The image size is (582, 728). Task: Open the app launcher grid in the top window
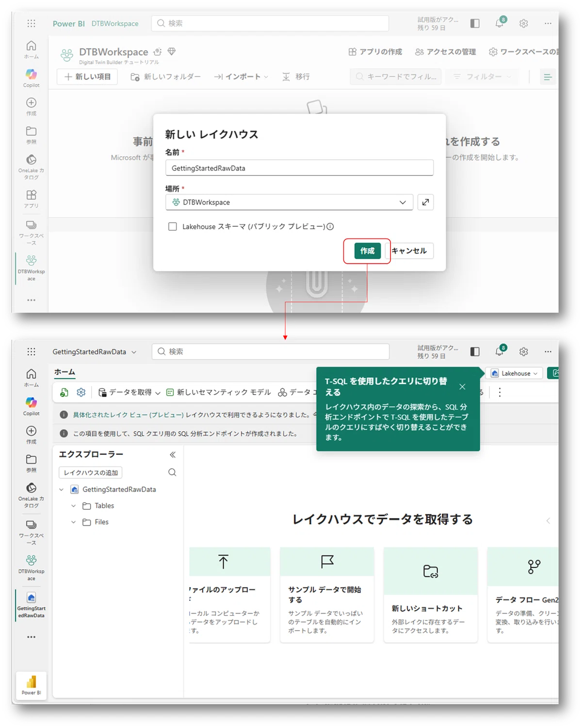coord(32,23)
